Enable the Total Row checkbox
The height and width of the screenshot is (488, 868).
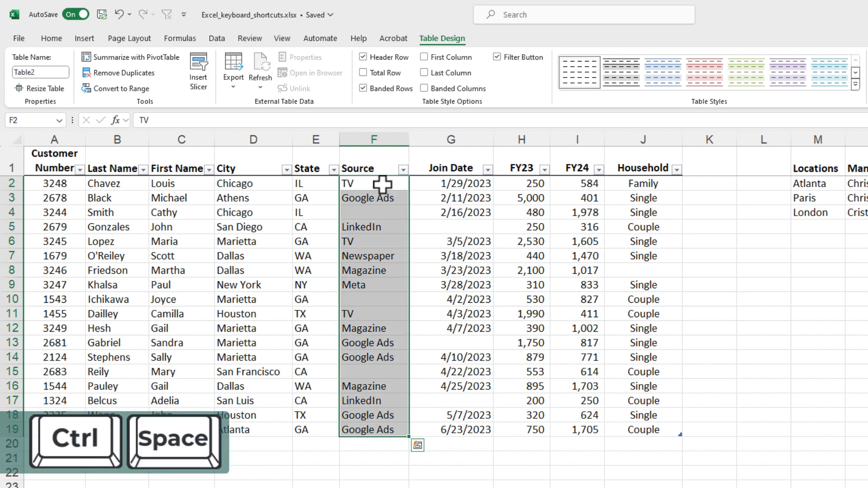(364, 72)
